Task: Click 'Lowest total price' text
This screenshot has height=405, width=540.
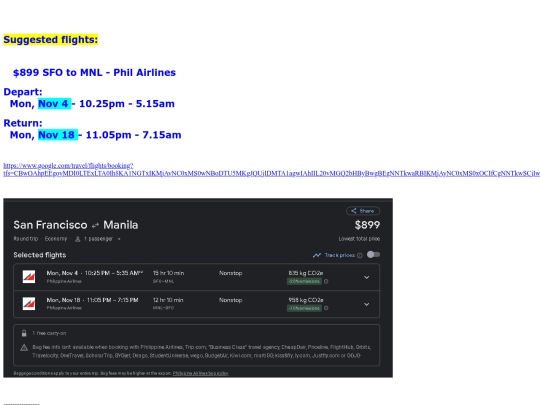Action: (359, 239)
